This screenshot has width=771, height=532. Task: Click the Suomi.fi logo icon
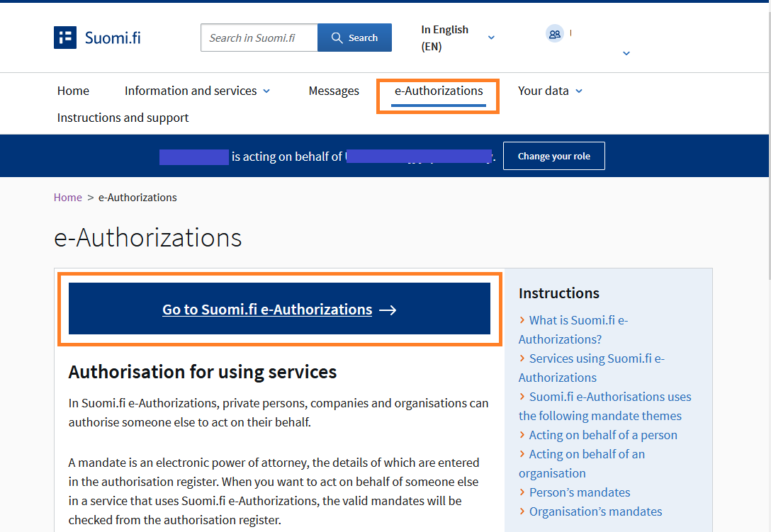pyautogui.click(x=65, y=38)
